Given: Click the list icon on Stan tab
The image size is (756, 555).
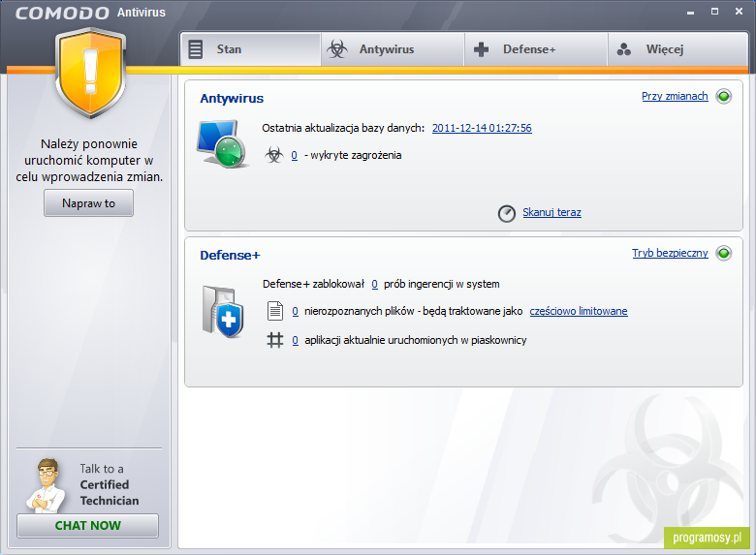Looking at the screenshot, I should point(195,49).
